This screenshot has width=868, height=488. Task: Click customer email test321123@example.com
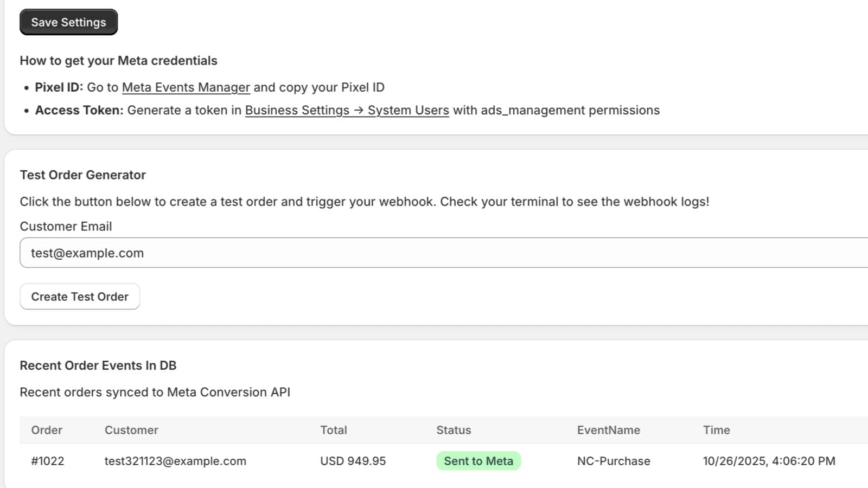click(x=175, y=461)
